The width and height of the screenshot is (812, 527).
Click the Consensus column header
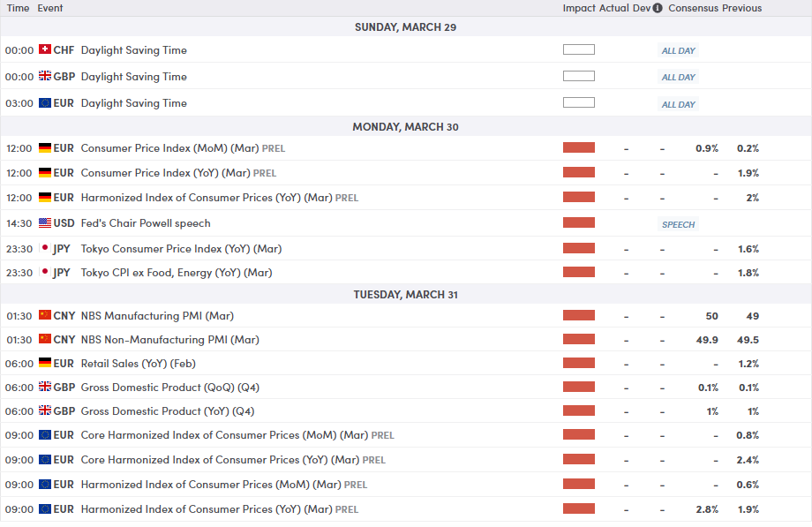pos(692,8)
